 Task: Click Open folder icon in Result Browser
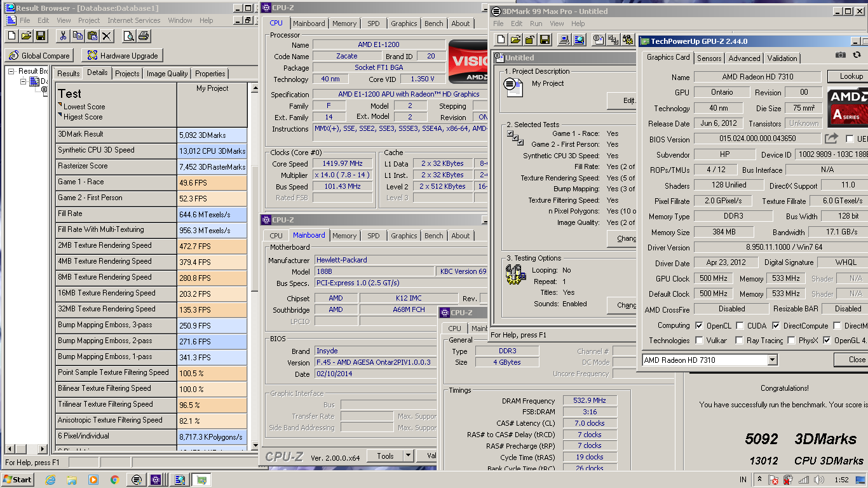point(26,36)
